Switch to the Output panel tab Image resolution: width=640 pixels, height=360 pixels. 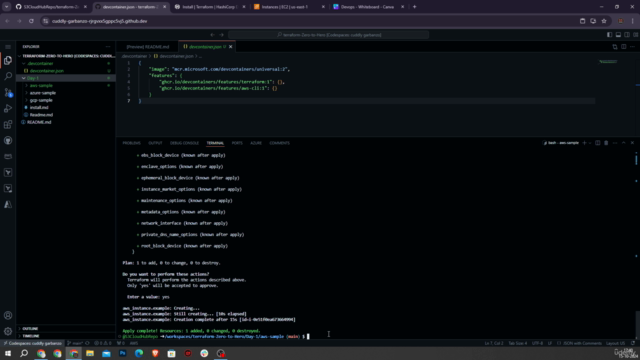[155, 143]
